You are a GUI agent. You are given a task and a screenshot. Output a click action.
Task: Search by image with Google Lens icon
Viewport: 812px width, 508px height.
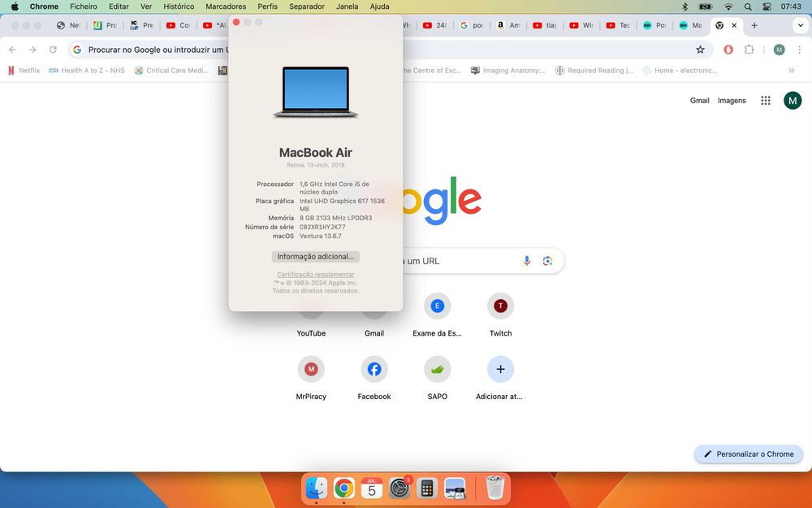[x=547, y=261]
